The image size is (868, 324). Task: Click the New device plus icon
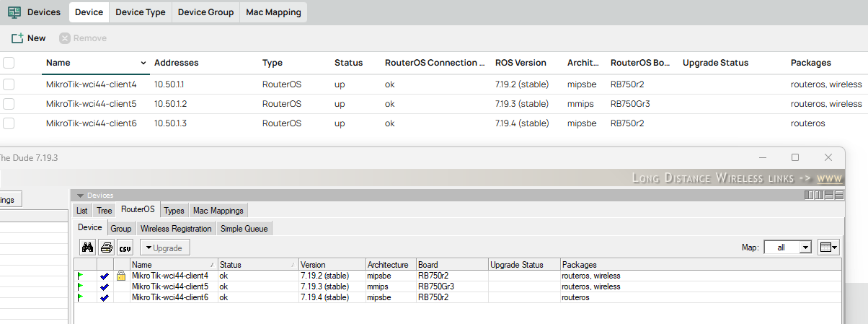[x=17, y=38]
